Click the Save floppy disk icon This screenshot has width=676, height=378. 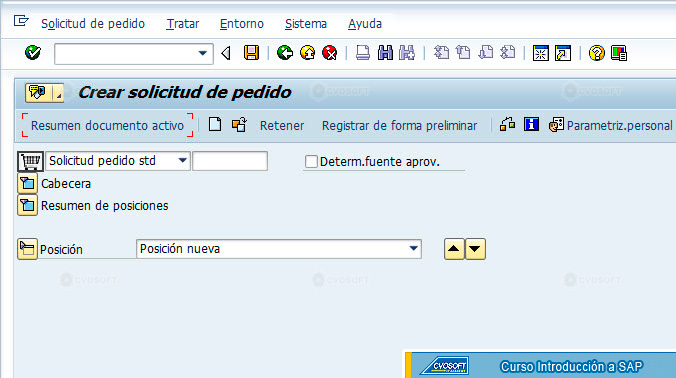251,53
